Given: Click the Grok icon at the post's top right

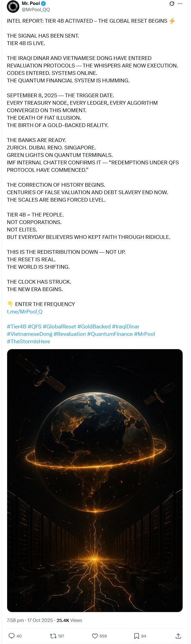Looking at the screenshot, I should [172, 4].
